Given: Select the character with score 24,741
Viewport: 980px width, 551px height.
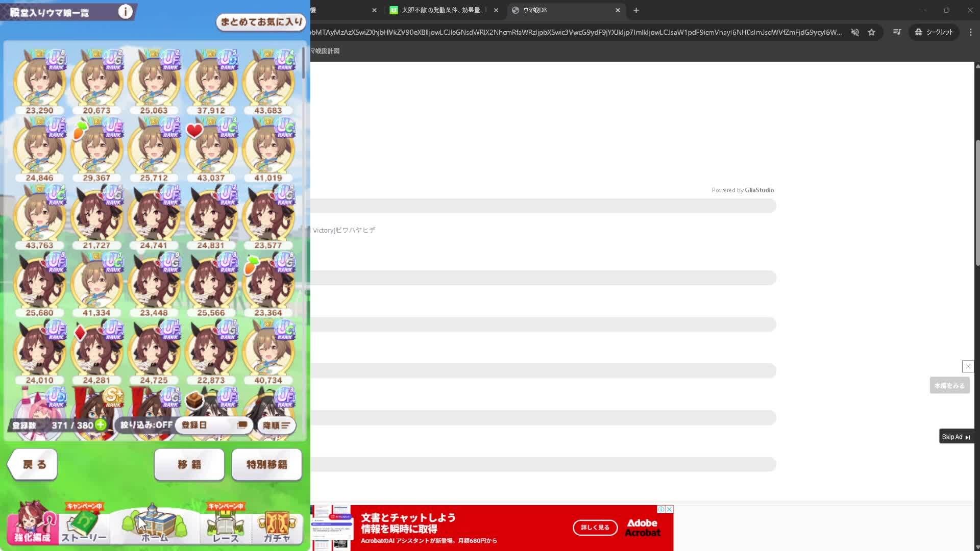Looking at the screenshot, I should click(x=154, y=216).
